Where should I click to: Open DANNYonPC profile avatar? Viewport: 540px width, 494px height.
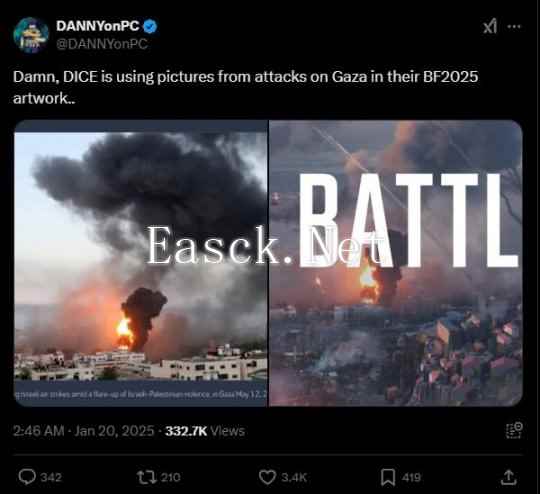coord(31,35)
